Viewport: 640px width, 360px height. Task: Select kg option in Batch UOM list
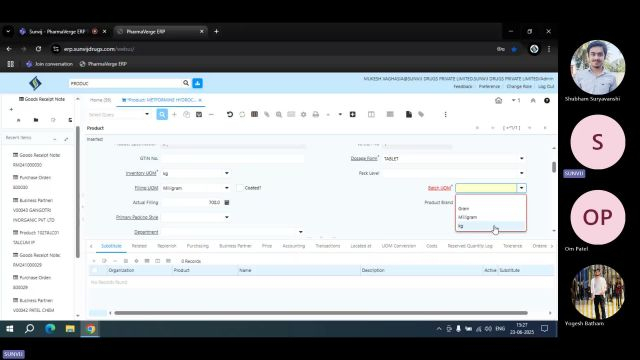coord(491,226)
